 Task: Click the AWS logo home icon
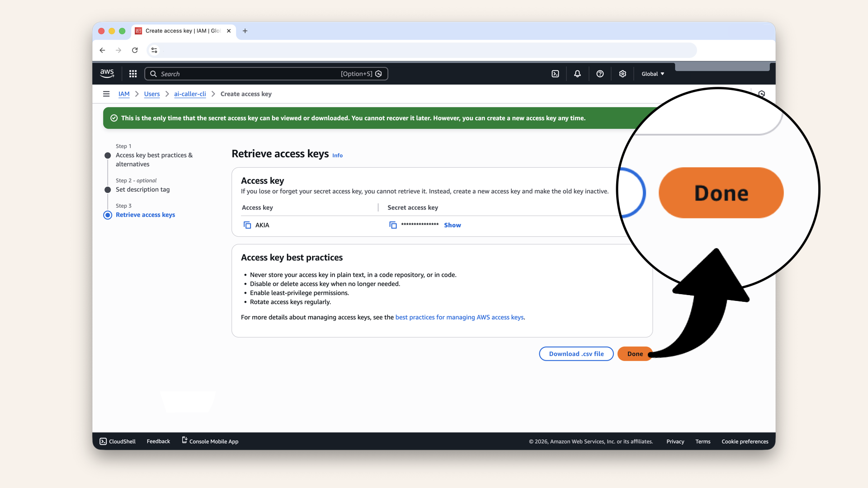(x=107, y=73)
